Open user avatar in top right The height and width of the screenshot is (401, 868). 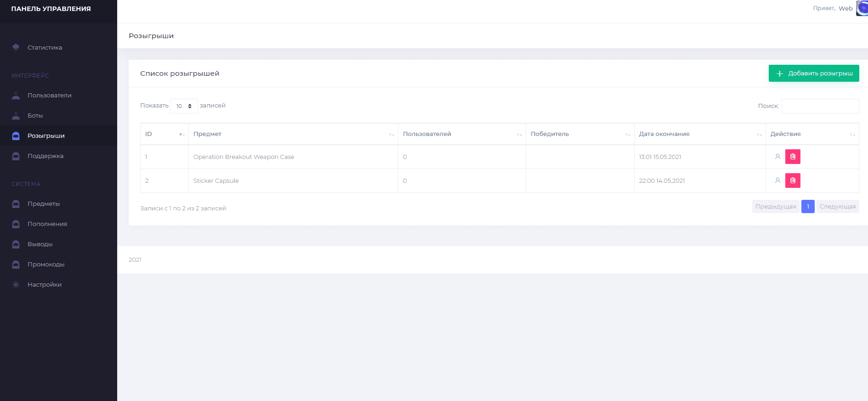(x=862, y=8)
